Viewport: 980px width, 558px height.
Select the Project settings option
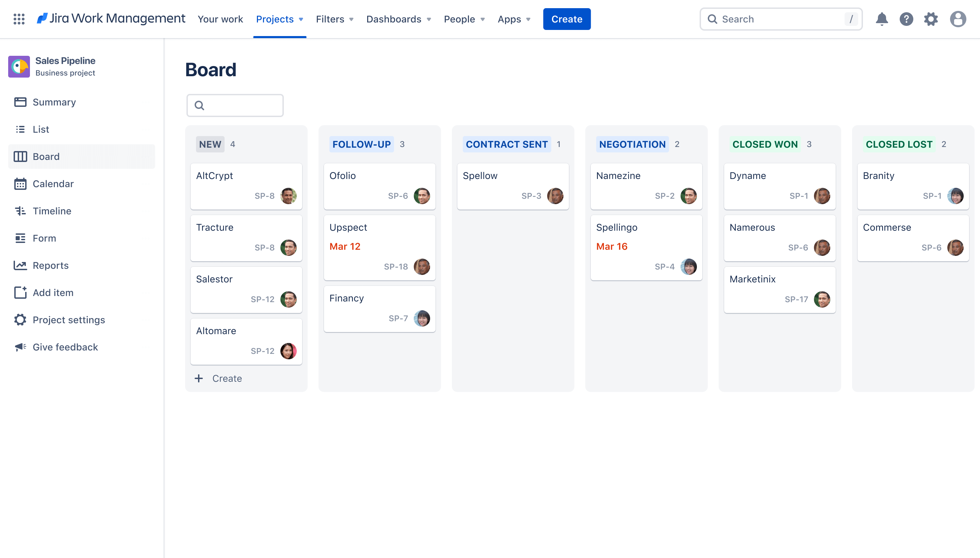pos(69,319)
